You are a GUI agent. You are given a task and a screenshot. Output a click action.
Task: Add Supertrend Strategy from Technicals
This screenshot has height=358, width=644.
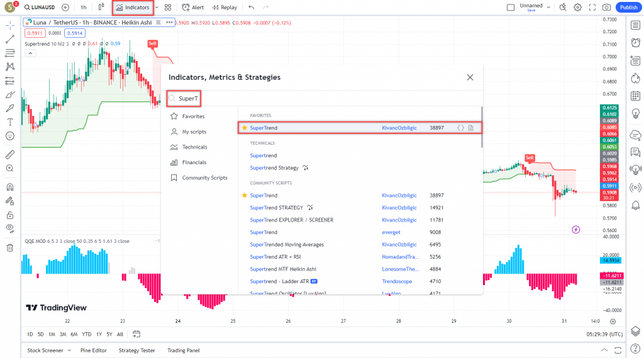[274, 168]
